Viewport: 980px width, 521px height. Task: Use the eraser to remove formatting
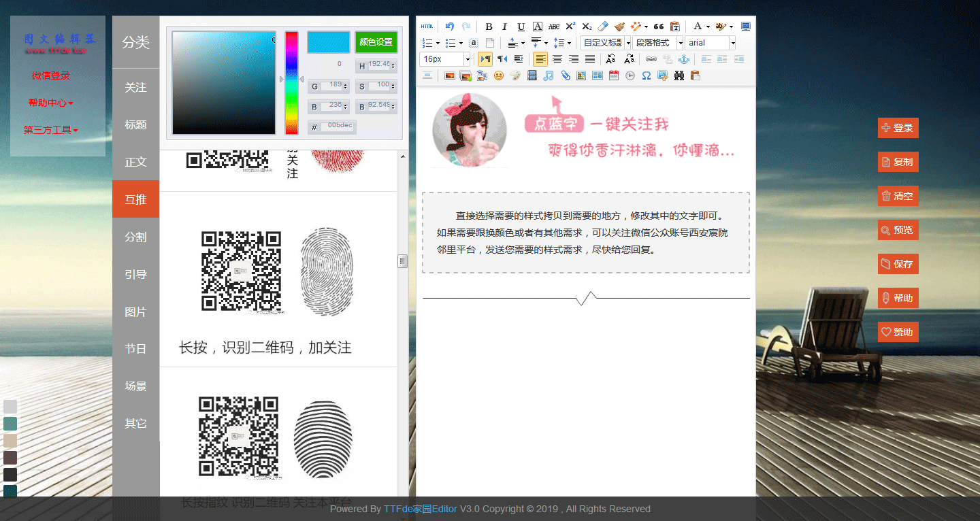tap(603, 27)
